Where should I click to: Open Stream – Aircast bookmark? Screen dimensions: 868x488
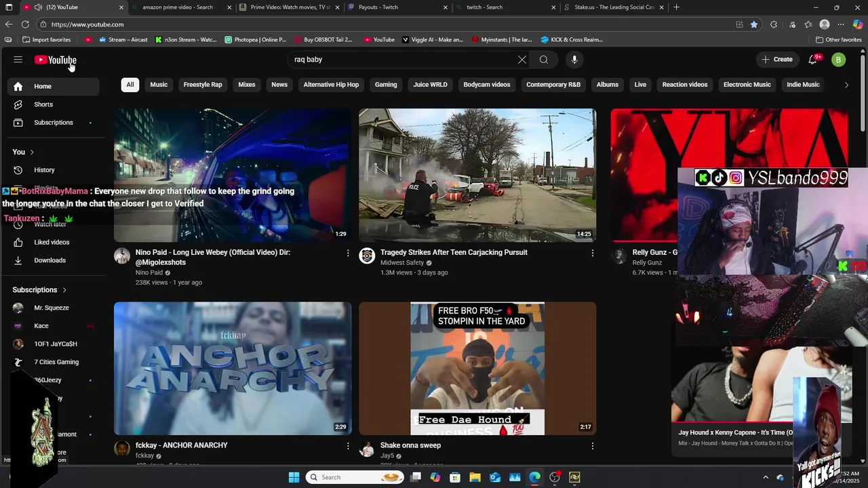123,39
